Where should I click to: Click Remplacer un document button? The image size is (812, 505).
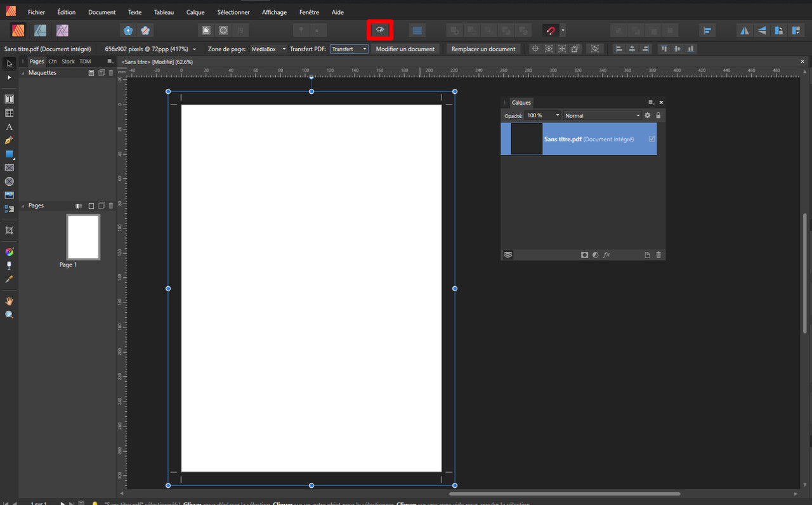483,49
